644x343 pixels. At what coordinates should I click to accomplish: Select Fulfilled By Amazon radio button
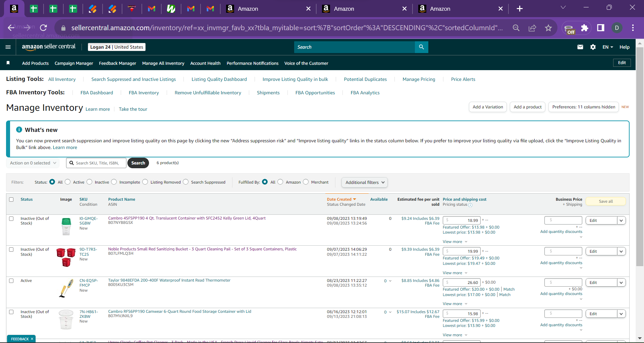point(280,182)
